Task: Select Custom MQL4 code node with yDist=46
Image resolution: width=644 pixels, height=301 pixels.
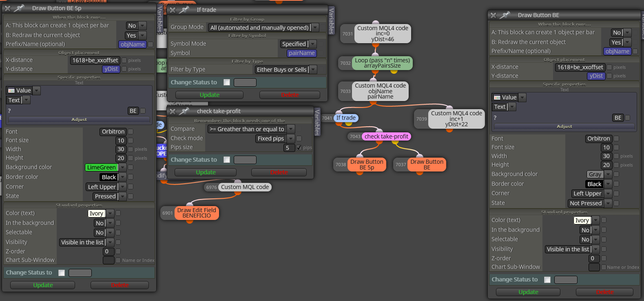Action: pos(383,33)
